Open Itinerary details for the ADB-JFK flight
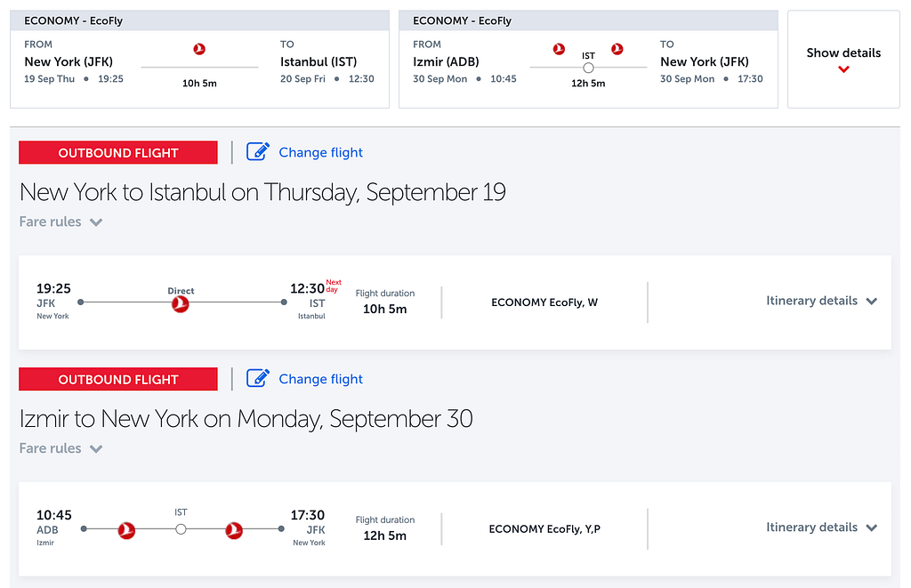This screenshot has width=911, height=588. coord(821,528)
